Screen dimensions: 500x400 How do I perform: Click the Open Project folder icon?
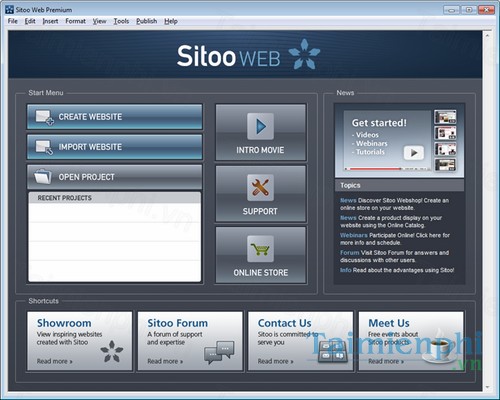coord(43,177)
